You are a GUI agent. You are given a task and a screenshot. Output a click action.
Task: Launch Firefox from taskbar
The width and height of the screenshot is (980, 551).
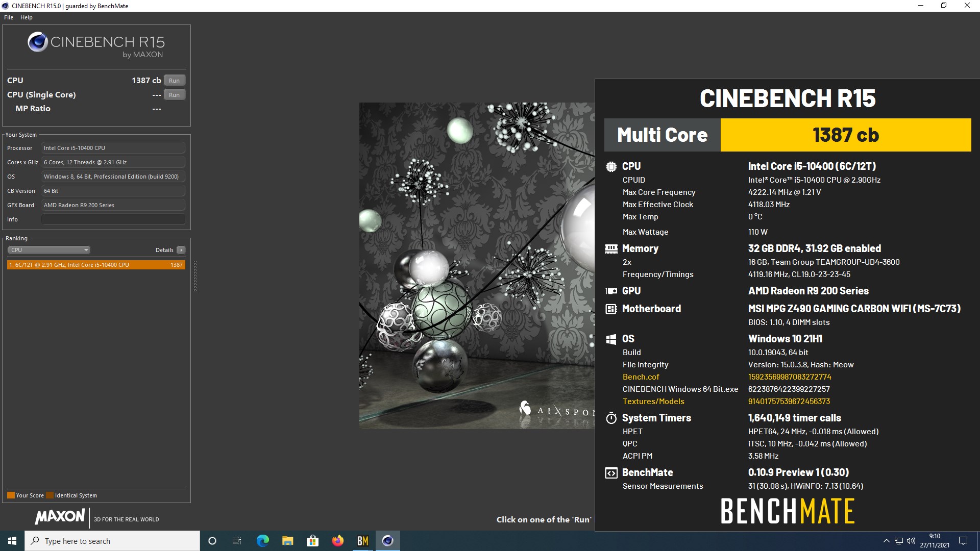point(337,541)
